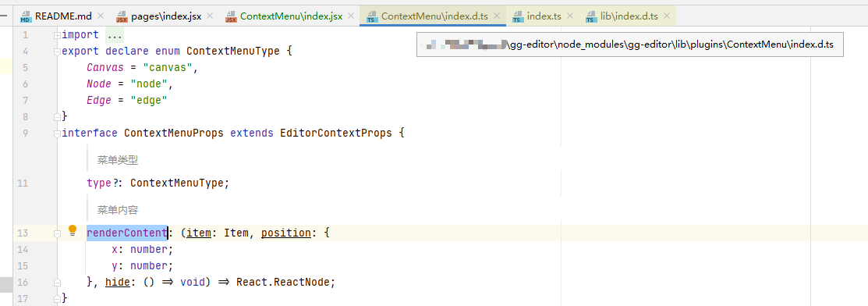Close the README.md tab

coord(100,16)
